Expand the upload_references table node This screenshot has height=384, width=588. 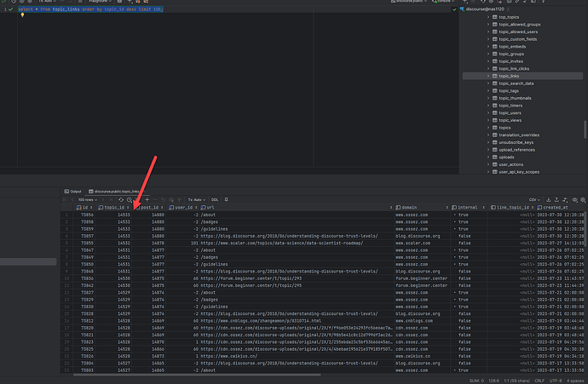pyautogui.click(x=488, y=150)
